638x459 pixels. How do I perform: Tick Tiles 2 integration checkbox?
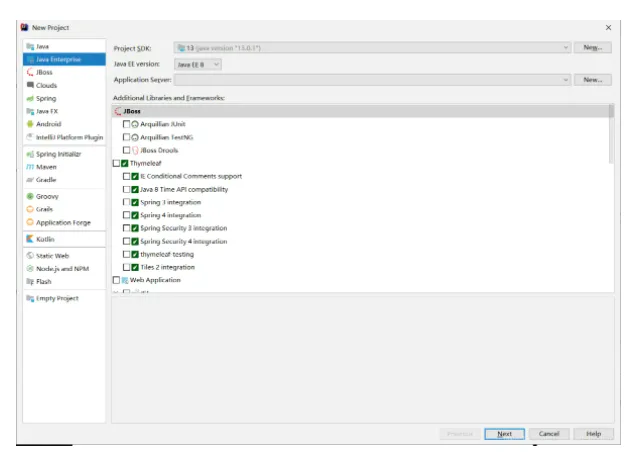127,267
